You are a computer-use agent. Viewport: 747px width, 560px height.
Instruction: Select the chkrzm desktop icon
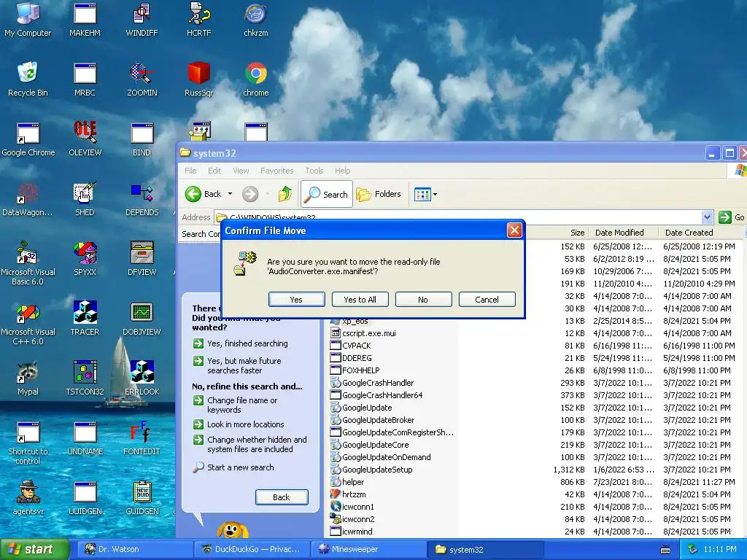point(256,19)
